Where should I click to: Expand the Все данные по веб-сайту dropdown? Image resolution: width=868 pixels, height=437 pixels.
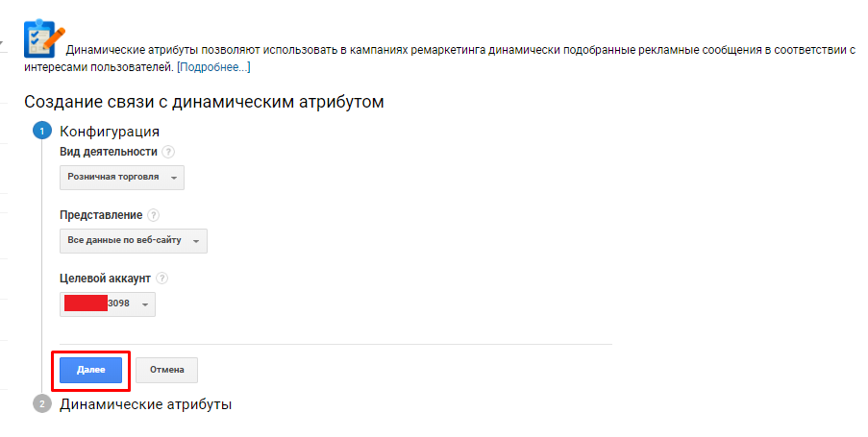134,241
